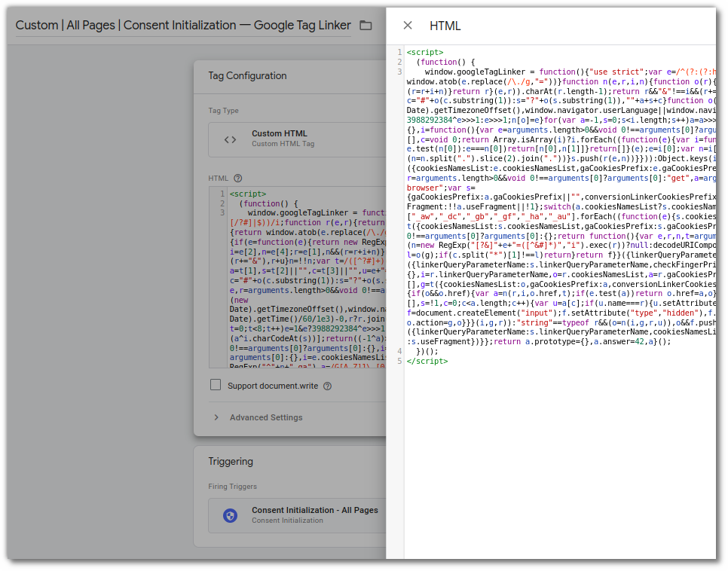Click inside the Tag Configuration HTML code box
Screen dimensions: 728x571
[x=298, y=278]
